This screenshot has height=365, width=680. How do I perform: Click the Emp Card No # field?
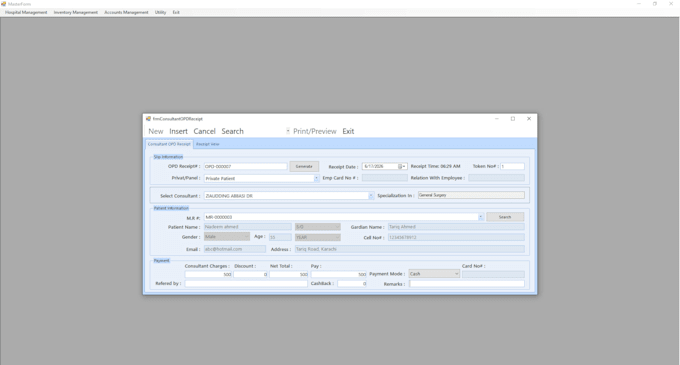pos(385,178)
